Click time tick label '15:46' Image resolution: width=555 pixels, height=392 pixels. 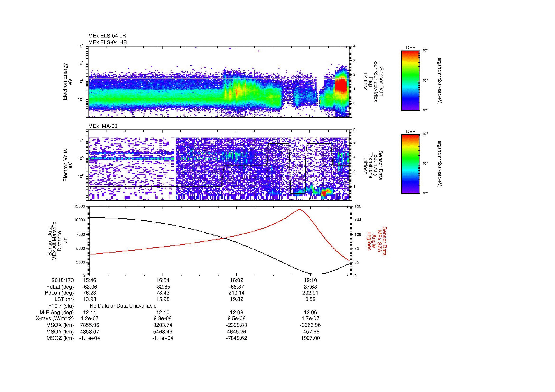click(x=90, y=280)
